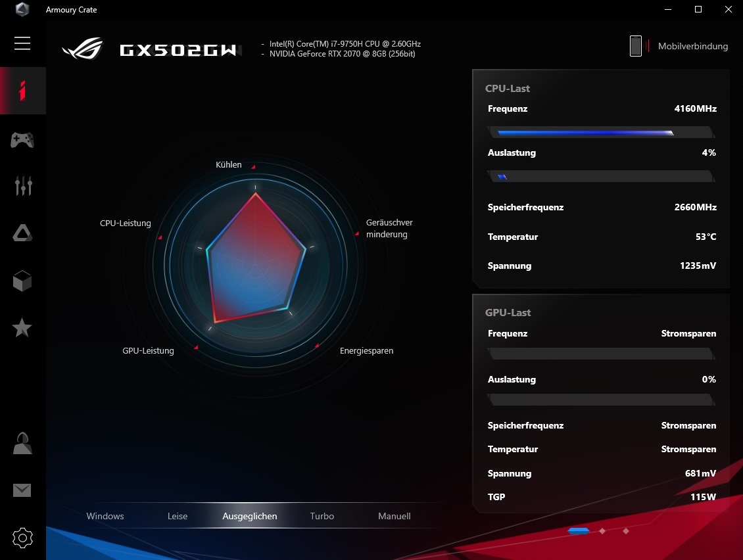
Task: Click the 1235mV CPU voltage value
Action: click(698, 266)
